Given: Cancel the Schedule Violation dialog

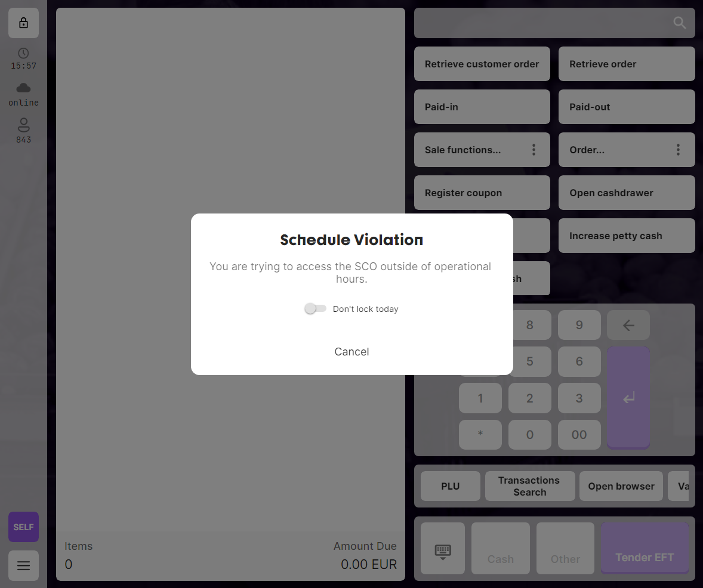Looking at the screenshot, I should coord(352,352).
